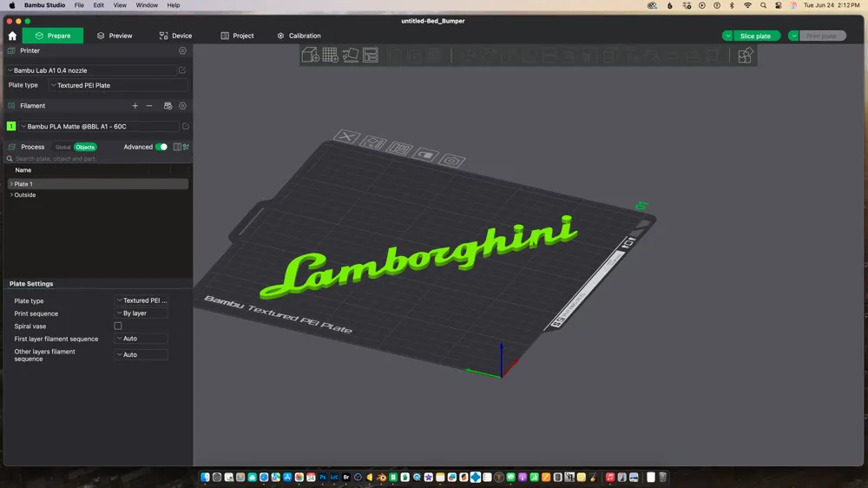The width and height of the screenshot is (868, 488).
Task: Switch process scope to Global
Action: point(62,148)
